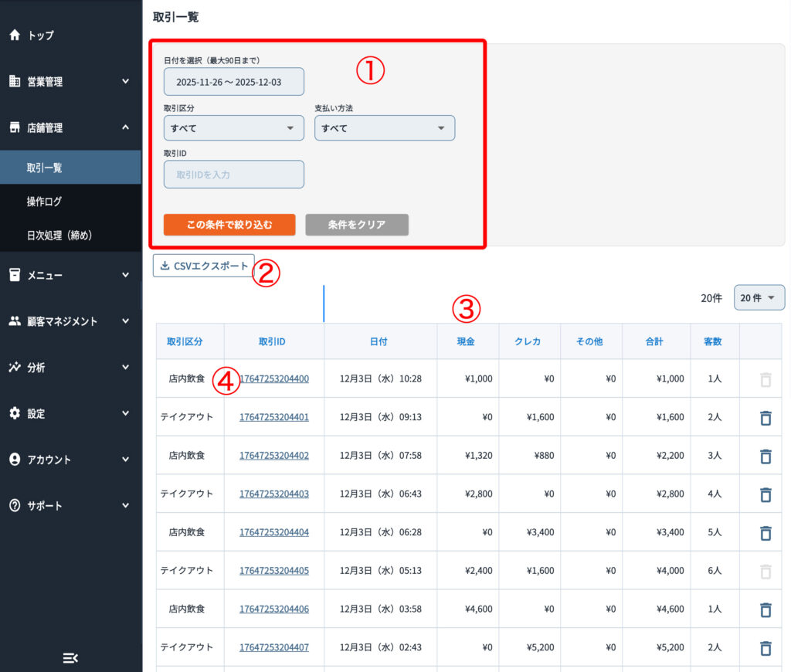Click the 分析 chart icon in sidebar
The width and height of the screenshot is (791, 672).
click(x=14, y=368)
